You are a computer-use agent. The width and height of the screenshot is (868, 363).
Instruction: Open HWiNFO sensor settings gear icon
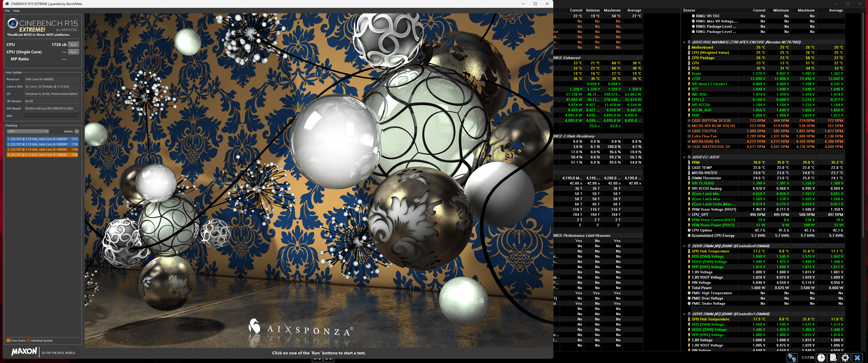click(845, 357)
